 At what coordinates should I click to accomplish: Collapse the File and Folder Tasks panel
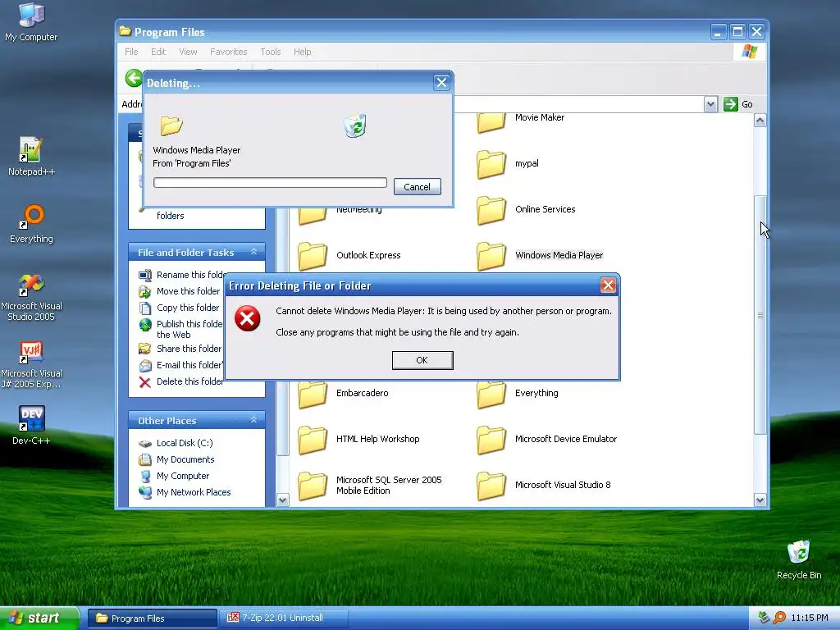pos(254,252)
